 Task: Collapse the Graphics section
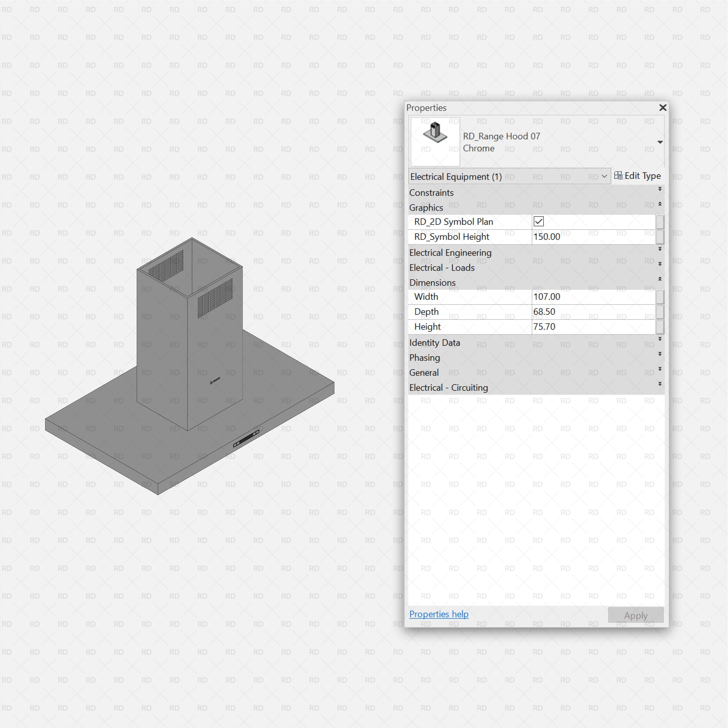click(x=660, y=204)
